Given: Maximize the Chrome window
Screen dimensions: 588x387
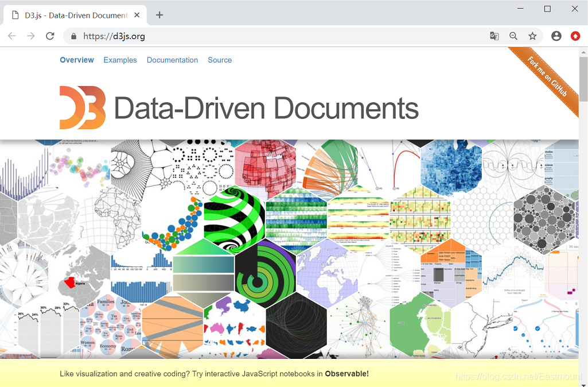Looking at the screenshot, I should coord(547,8).
